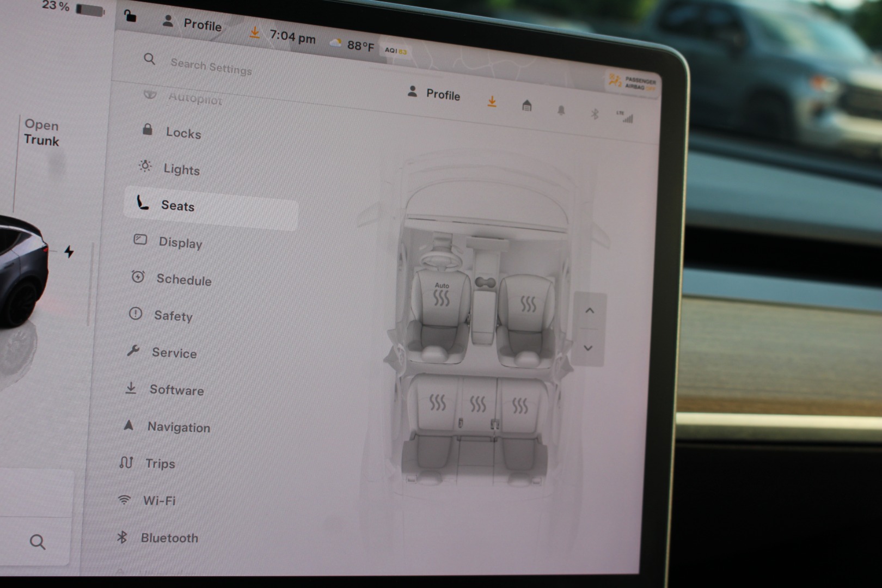The image size is (882, 588).
Task: Click the 7:04 pm clock
Action: [292, 37]
